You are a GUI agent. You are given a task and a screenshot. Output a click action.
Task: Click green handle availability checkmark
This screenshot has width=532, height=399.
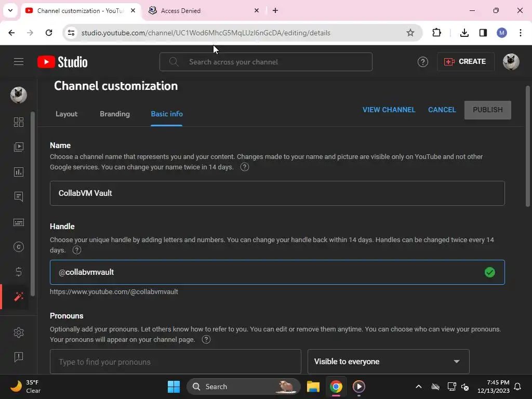tap(489, 272)
